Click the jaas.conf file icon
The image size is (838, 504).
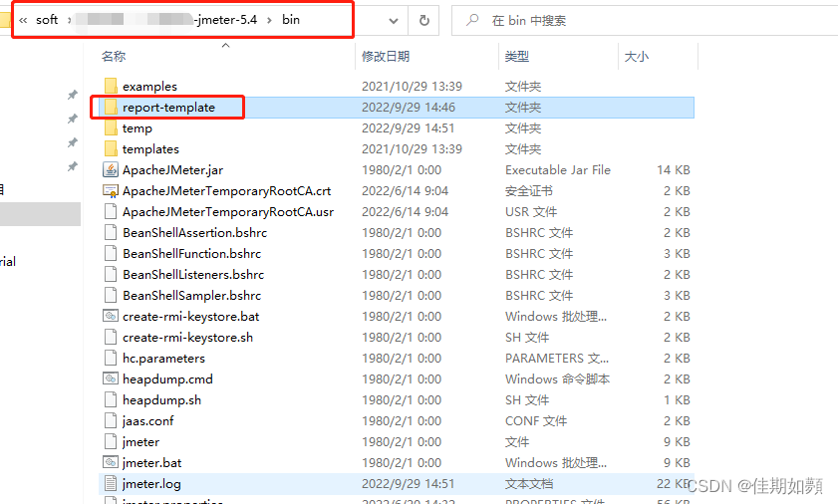click(x=110, y=420)
